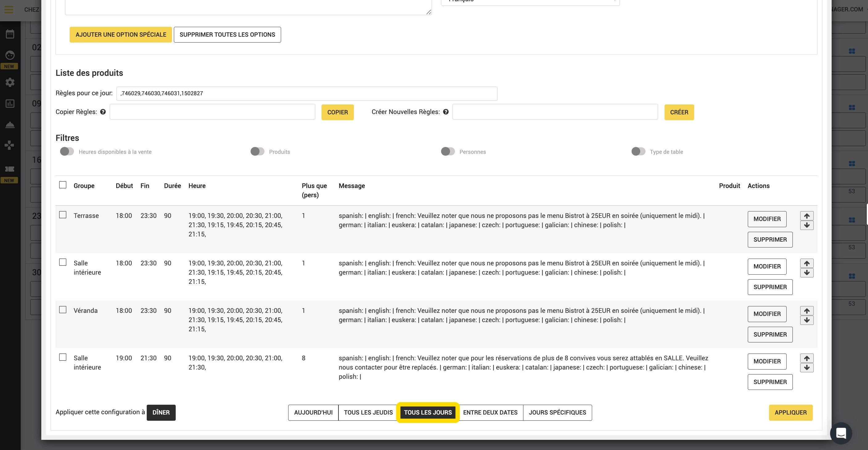This screenshot has height=450, width=868.
Task: Enable the Produits filter switch
Action: coord(257,152)
